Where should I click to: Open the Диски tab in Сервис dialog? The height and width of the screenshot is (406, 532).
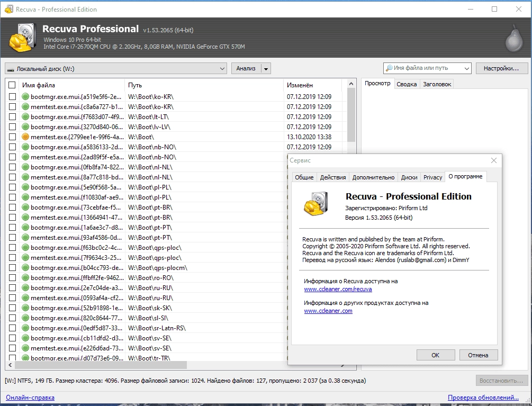pyautogui.click(x=409, y=177)
